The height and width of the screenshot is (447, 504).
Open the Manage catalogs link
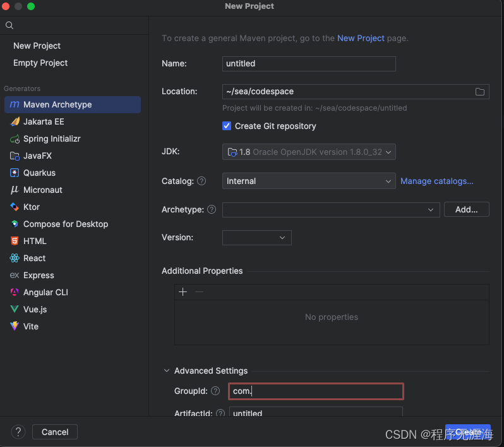[x=437, y=181]
